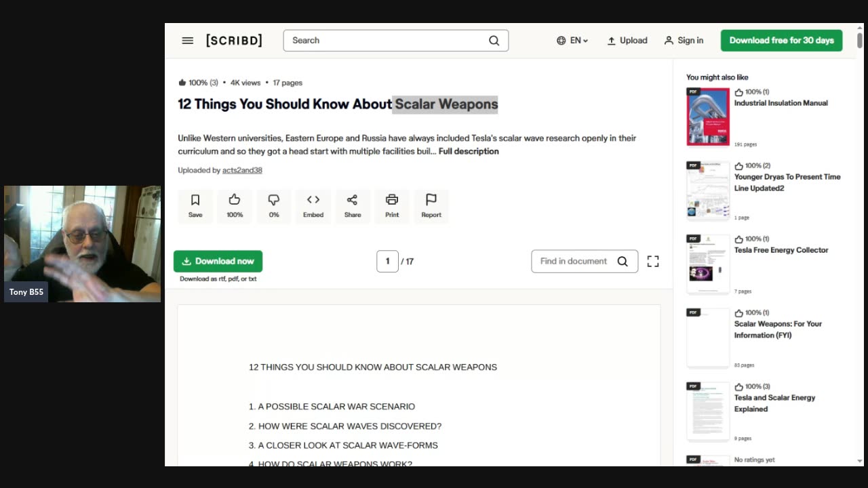Share the document via the Share icon

(x=353, y=205)
